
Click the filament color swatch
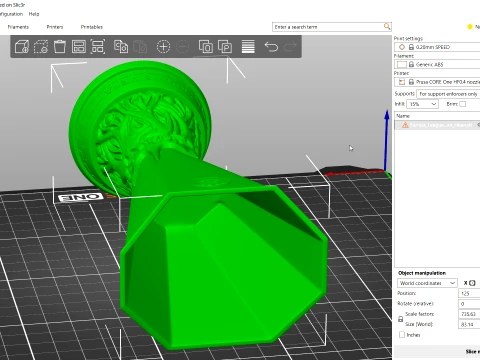402,64
